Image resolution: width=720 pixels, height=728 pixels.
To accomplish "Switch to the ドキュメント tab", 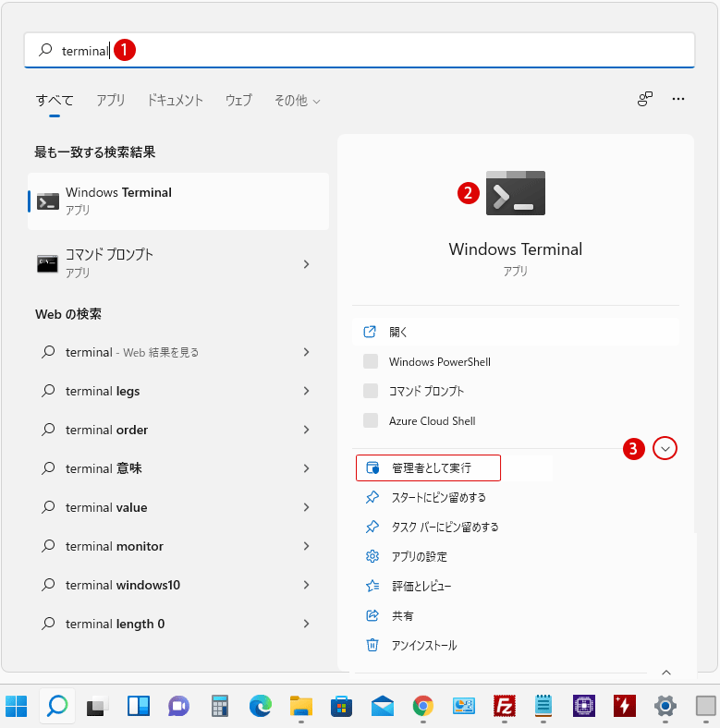I will pyautogui.click(x=175, y=101).
